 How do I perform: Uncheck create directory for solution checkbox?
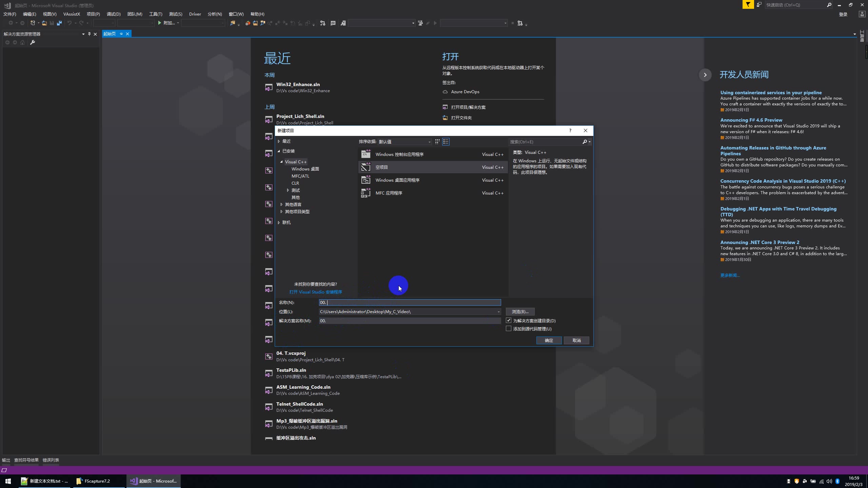coord(509,320)
